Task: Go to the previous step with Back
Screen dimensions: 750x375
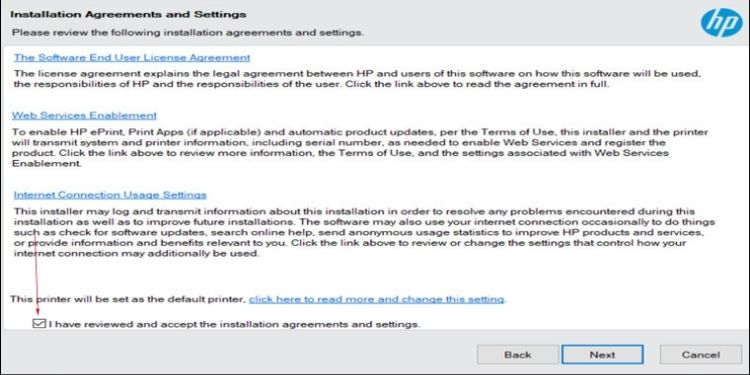Action: click(517, 354)
